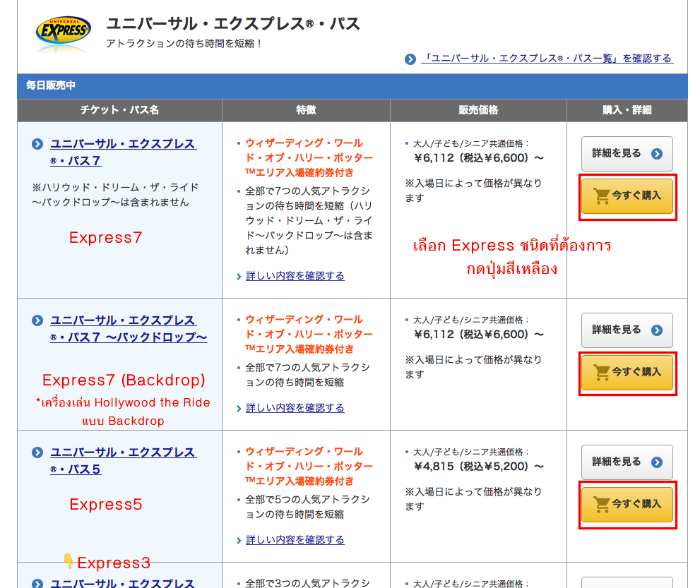Click 全部で5つの人気アトラクション feature text
This screenshot has width=700, height=588.
(x=307, y=507)
